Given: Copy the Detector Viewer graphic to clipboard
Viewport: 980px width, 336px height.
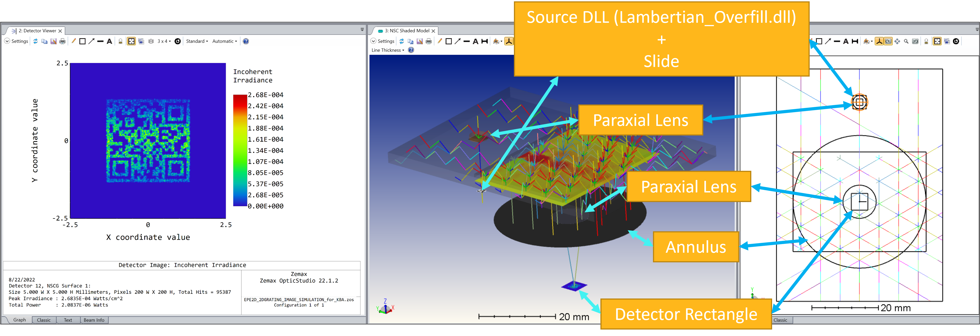Looking at the screenshot, I should click(44, 41).
